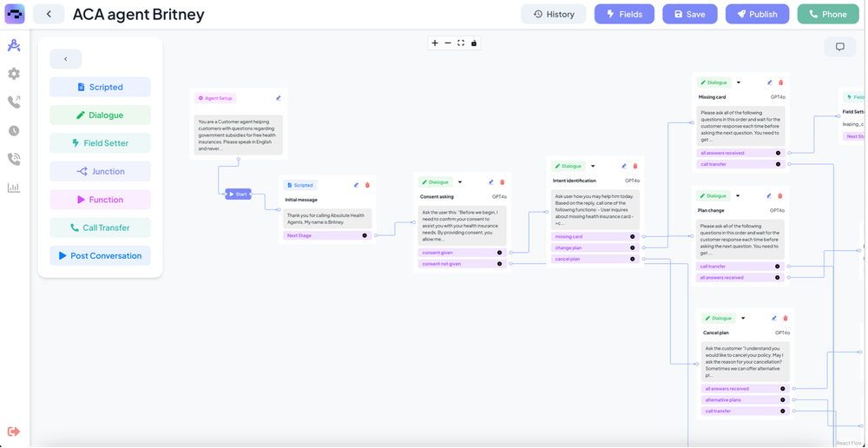Add a Scripted node from the palette
Screen dimensions: 868x448
(100, 87)
